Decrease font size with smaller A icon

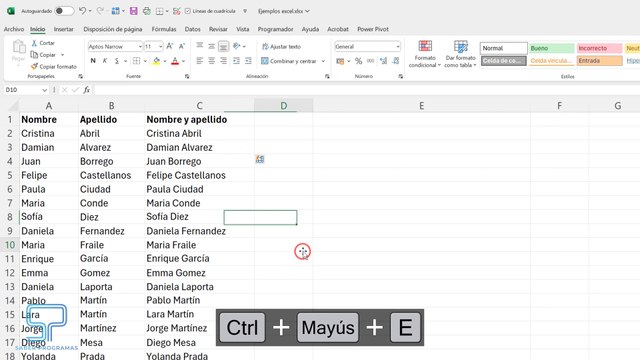(182, 47)
